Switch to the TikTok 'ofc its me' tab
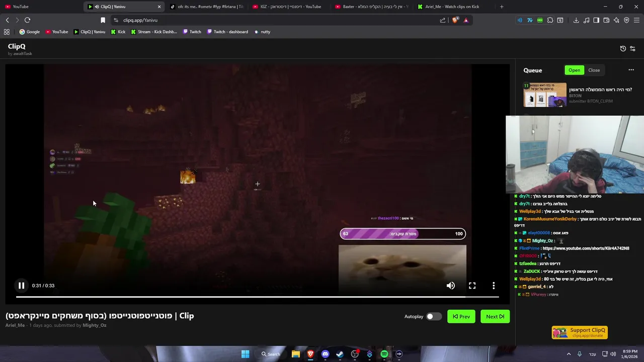 206,7
